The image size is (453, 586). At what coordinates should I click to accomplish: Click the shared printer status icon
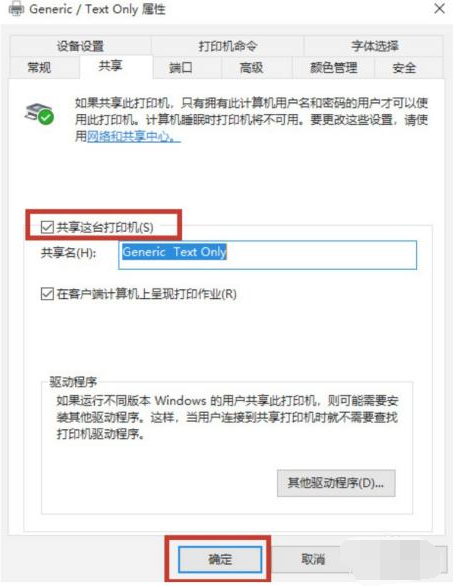coord(39,114)
